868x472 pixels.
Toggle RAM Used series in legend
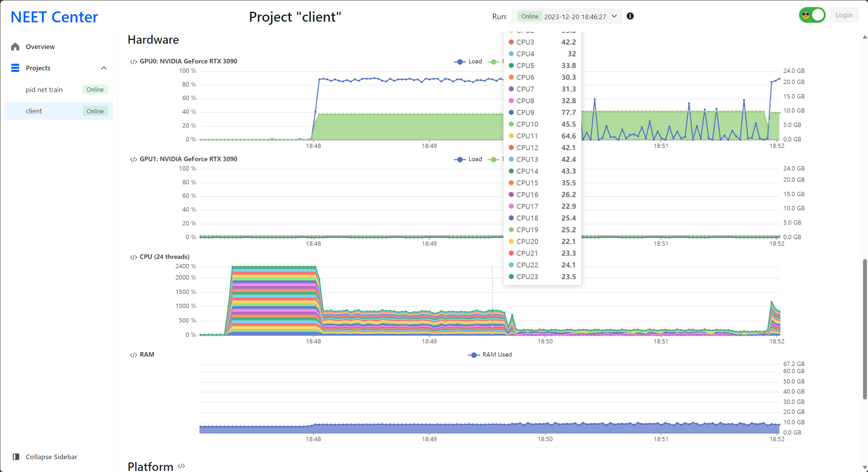(490, 355)
